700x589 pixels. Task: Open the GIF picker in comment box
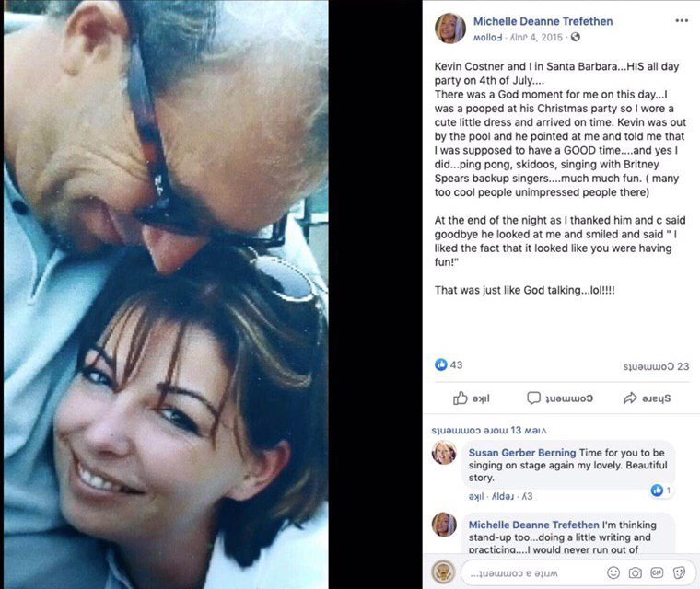pos(656,572)
